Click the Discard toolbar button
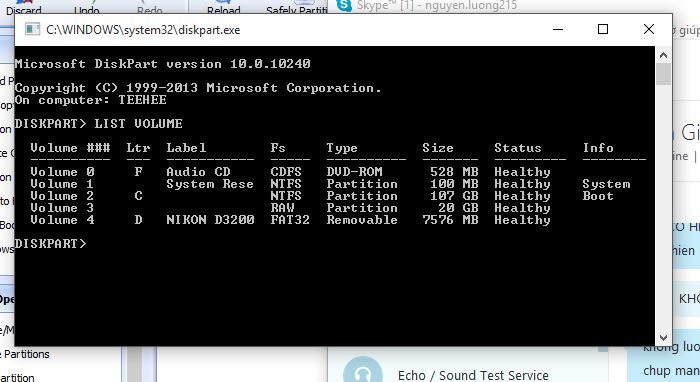Image resolution: width=700 pixels, height=382 pixels. click(24, 8)
